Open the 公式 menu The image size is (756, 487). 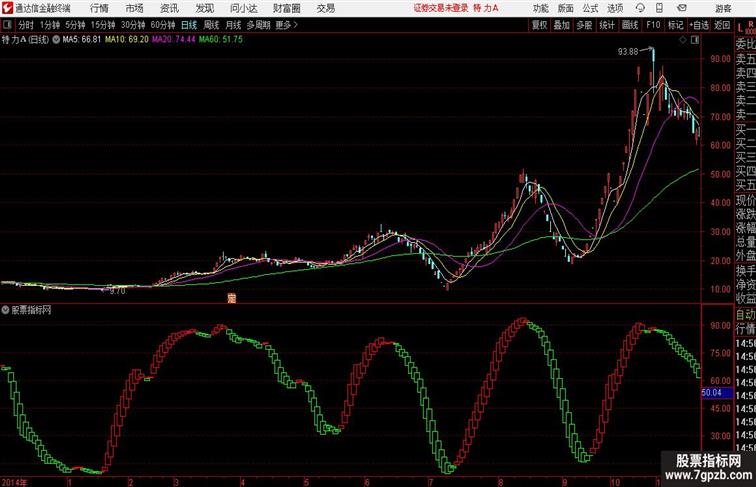pos(590,8)
